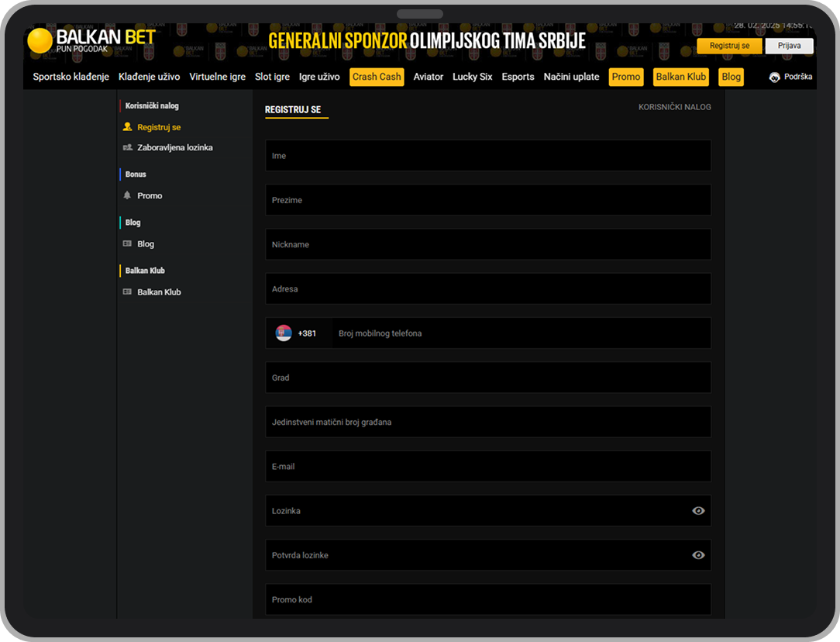
Task: Select the REGISTRUJ SE tab
Action: click(293, 109)
